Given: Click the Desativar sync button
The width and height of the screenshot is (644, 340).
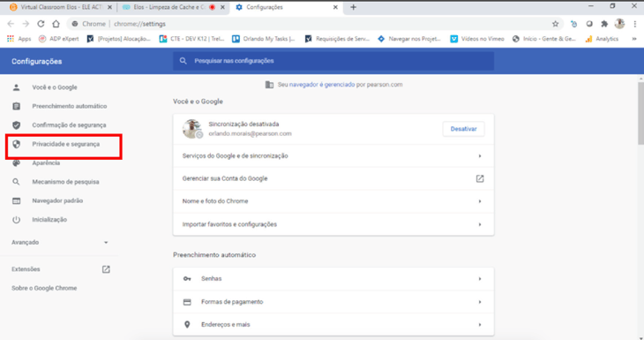Looking at the screenshot, I should 463,129.
